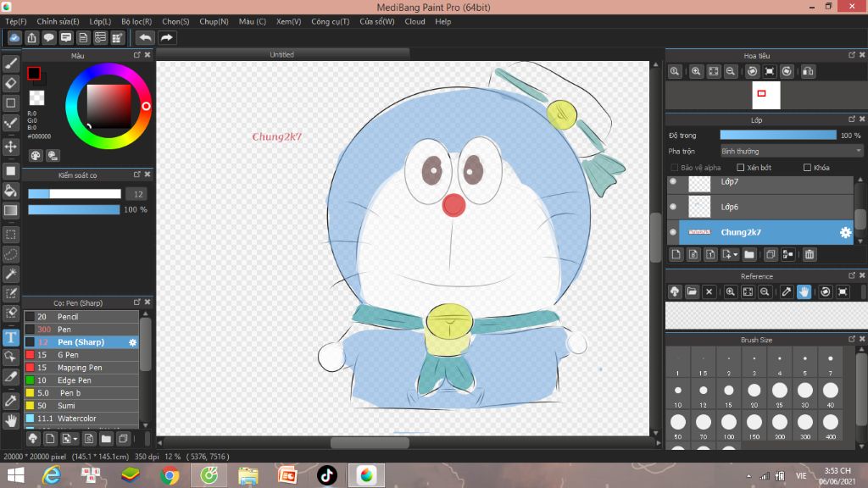Hide the Lớp7 layer
The image size is (868, 488).
(x=673, y=181)
